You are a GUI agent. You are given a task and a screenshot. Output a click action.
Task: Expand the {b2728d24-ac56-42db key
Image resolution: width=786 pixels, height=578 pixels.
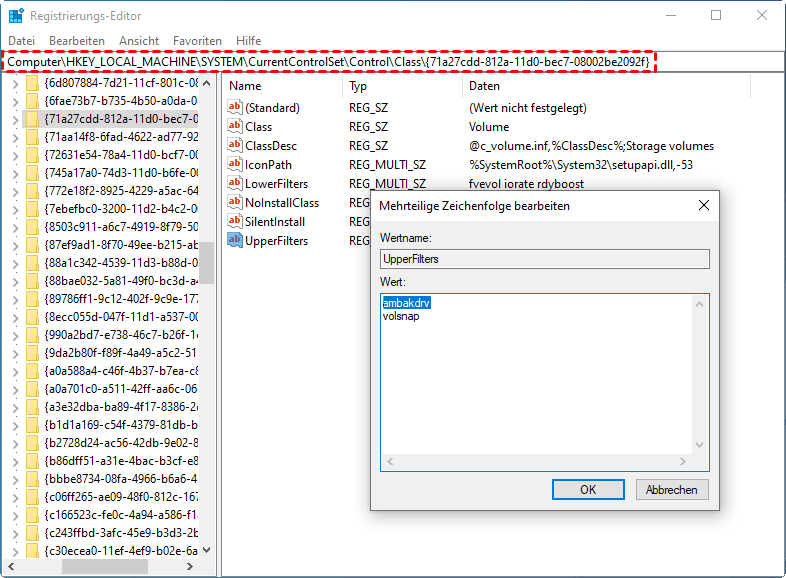coord(15,444)
